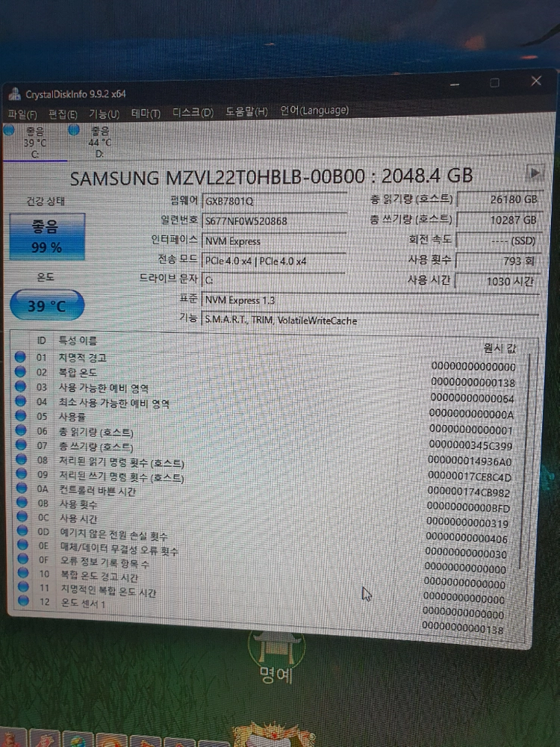
Task: Click the power on count value 793 회
Action: pos(497,261)
